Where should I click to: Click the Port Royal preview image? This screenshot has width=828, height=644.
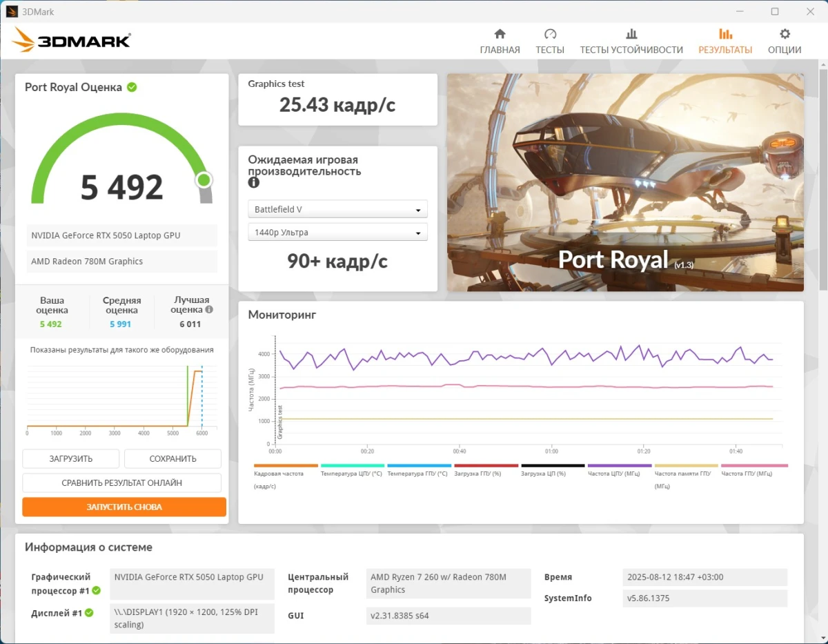point(625,183)
